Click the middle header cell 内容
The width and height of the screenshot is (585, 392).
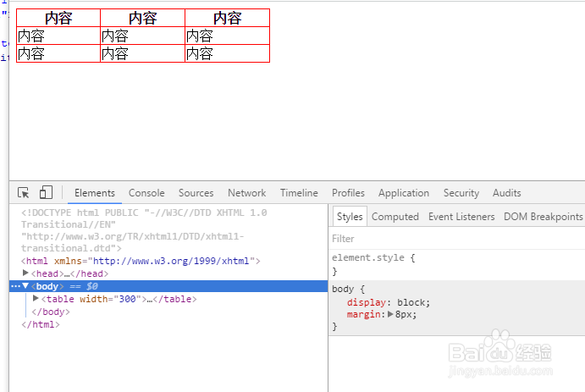142,18
